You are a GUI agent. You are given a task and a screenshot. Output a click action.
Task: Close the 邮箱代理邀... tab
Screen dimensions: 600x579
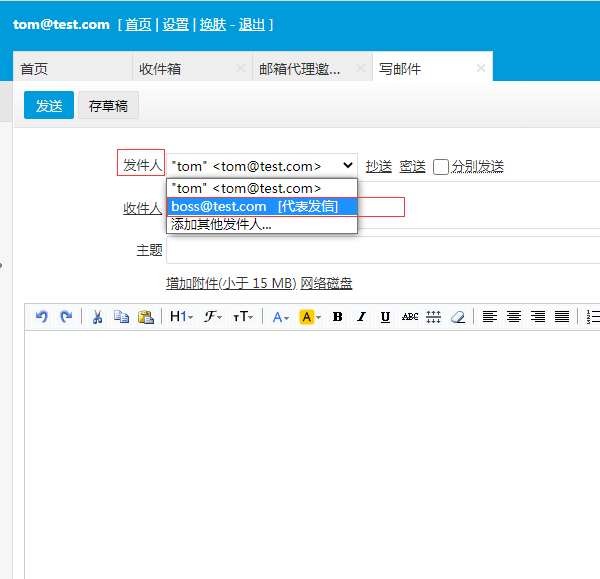click(x=360, y=69)
